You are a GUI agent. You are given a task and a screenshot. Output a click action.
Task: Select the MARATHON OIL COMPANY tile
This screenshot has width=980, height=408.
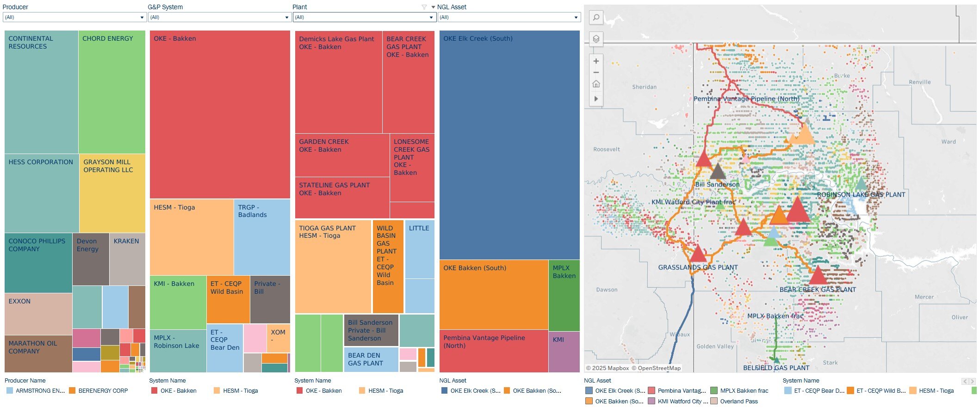(38, 354)
